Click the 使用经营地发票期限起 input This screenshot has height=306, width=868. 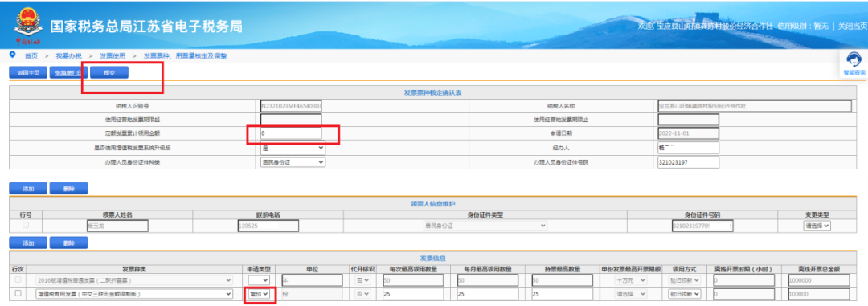291,120
